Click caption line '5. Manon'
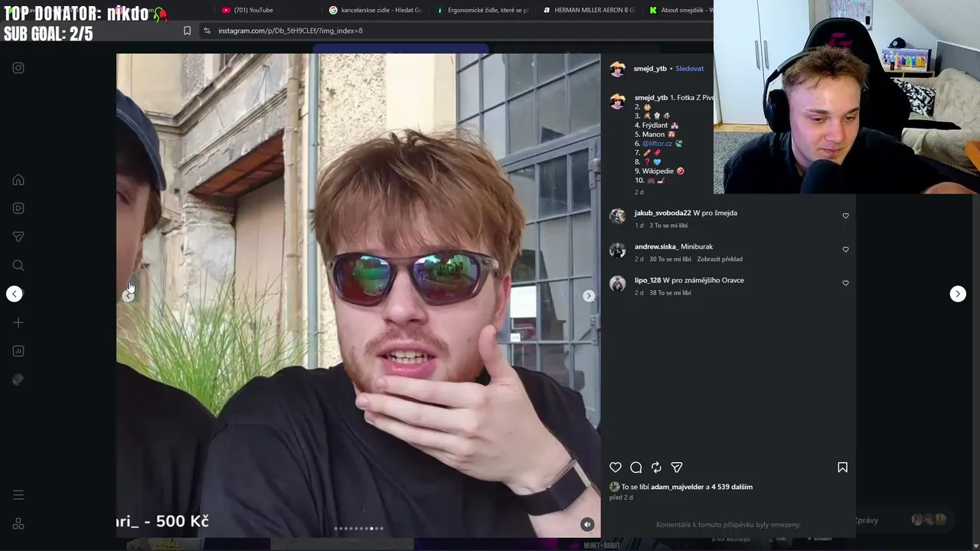 tap(655, 135)
